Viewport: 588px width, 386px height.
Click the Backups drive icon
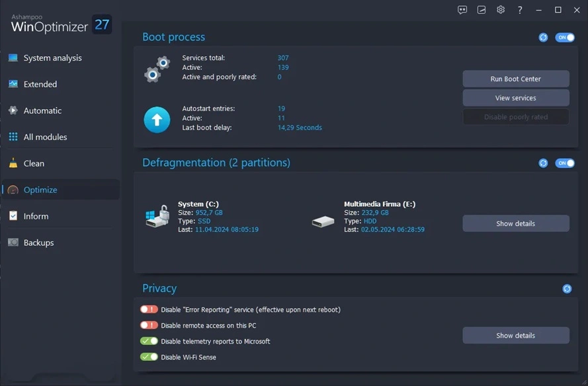click(13, 243)
